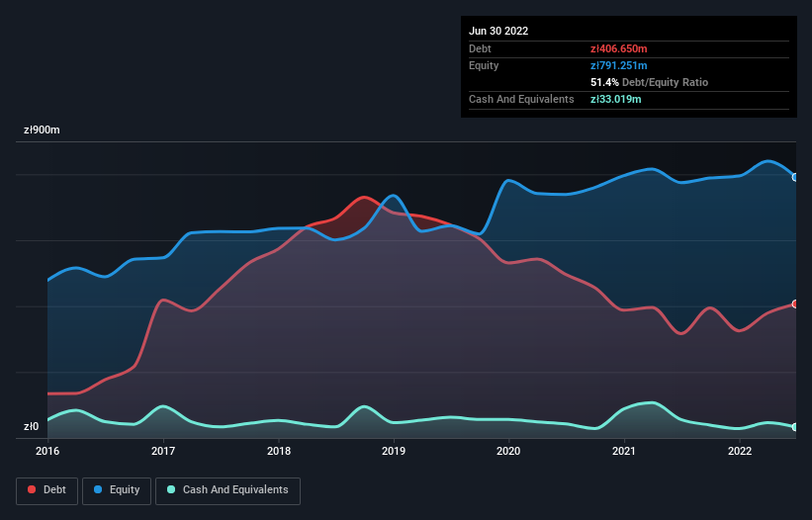The height and width of the screenshot is (520, 812).
Task: Click the zł0 y-axis label
Action: coord(31,426)
